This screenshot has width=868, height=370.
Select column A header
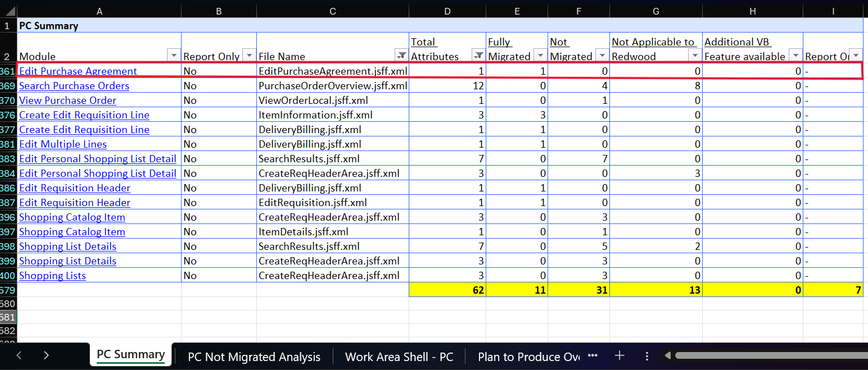[x=99, y=11]
